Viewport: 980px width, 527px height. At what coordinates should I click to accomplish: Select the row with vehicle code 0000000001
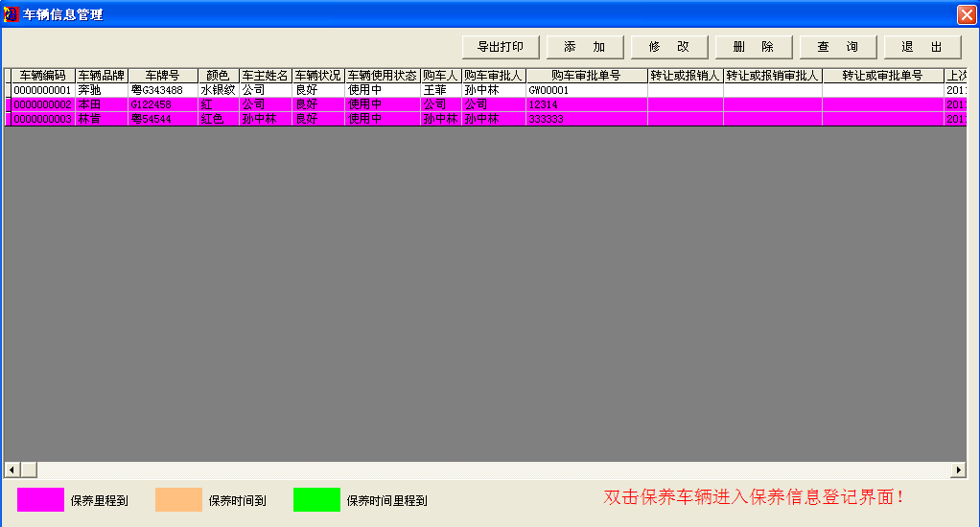tap(42, 90)
